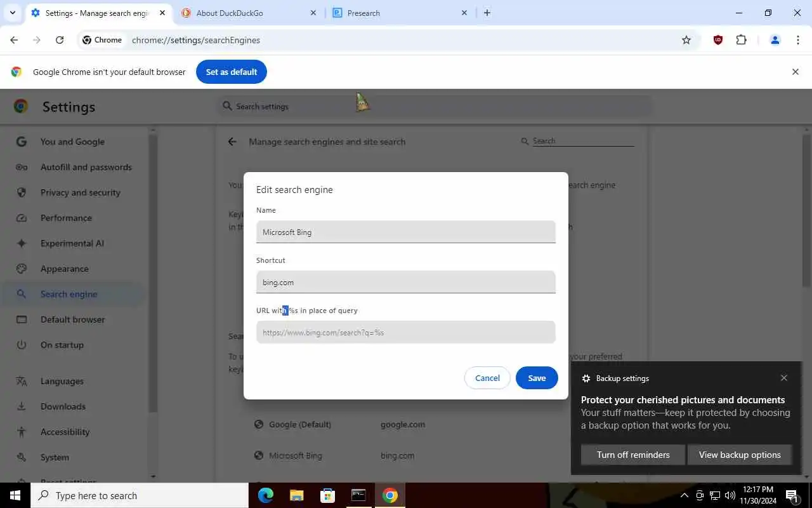Image resolution: width=812 pixels, height=508 pixels.
Task: Go forward in browser history
Action: tap(37, 40)
